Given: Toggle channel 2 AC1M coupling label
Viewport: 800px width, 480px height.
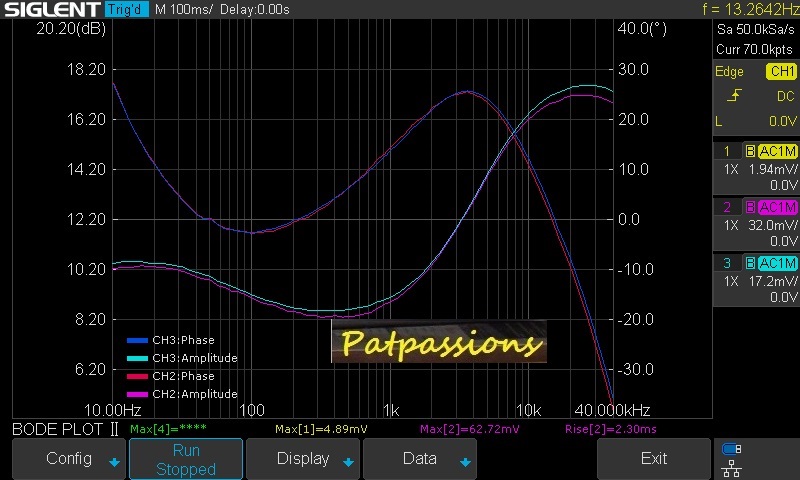Looking at the screenshot, I should (x=777, y=207).
